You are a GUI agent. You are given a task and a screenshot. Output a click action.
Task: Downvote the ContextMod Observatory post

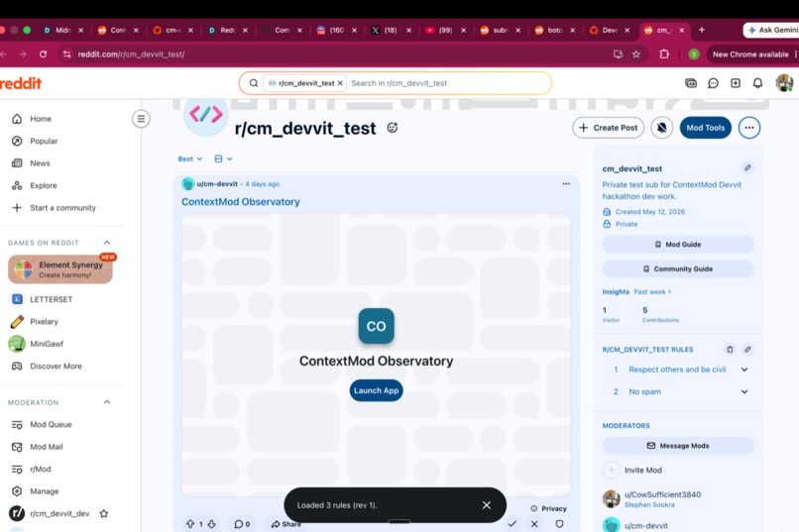pos(211,524)
